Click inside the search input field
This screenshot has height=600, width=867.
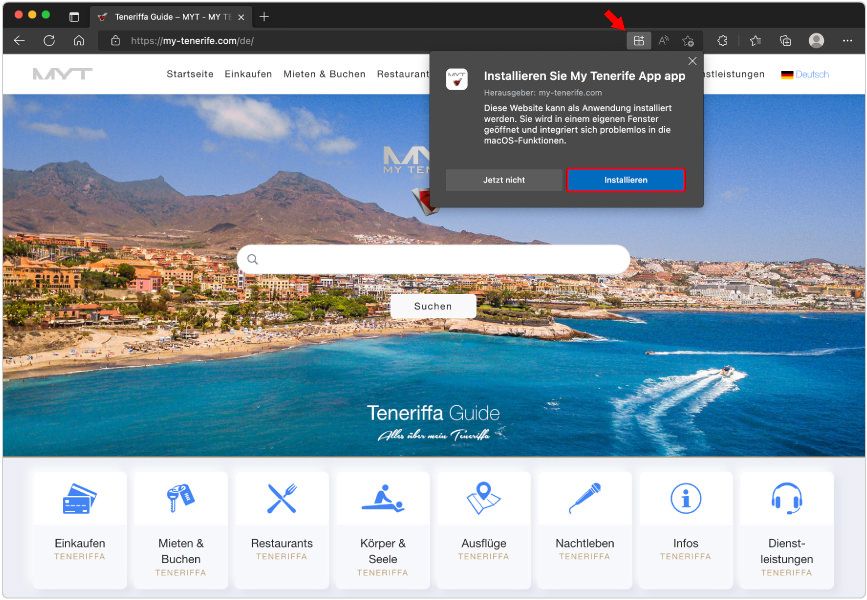click(x=433, y=259)
